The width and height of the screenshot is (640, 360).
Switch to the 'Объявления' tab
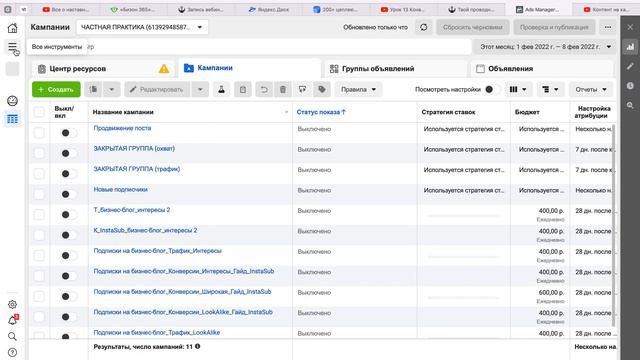click(542, 69)
